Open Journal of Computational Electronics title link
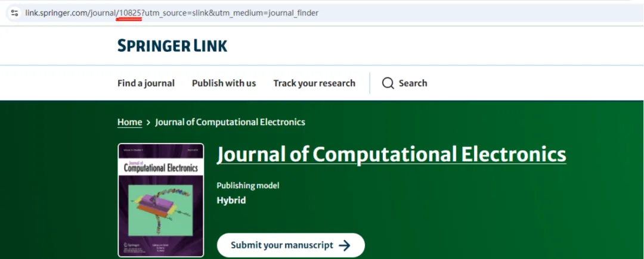 tap(391, 154)
